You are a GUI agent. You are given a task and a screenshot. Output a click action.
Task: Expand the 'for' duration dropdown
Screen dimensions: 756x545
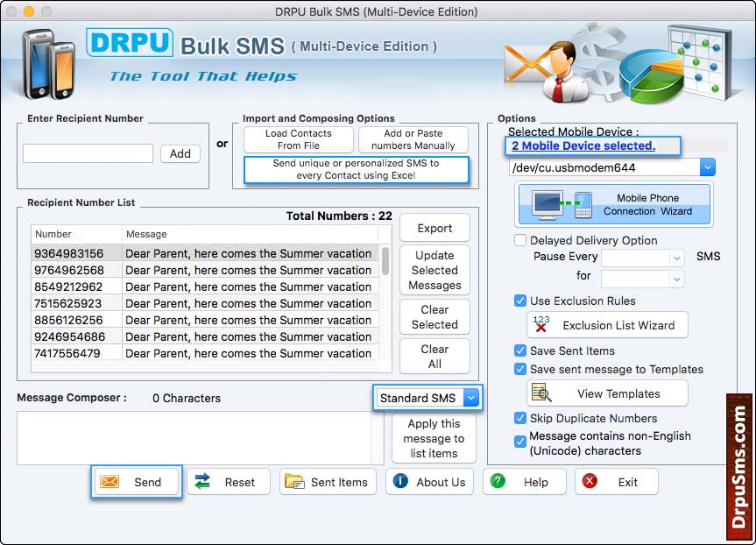(676, 280)
